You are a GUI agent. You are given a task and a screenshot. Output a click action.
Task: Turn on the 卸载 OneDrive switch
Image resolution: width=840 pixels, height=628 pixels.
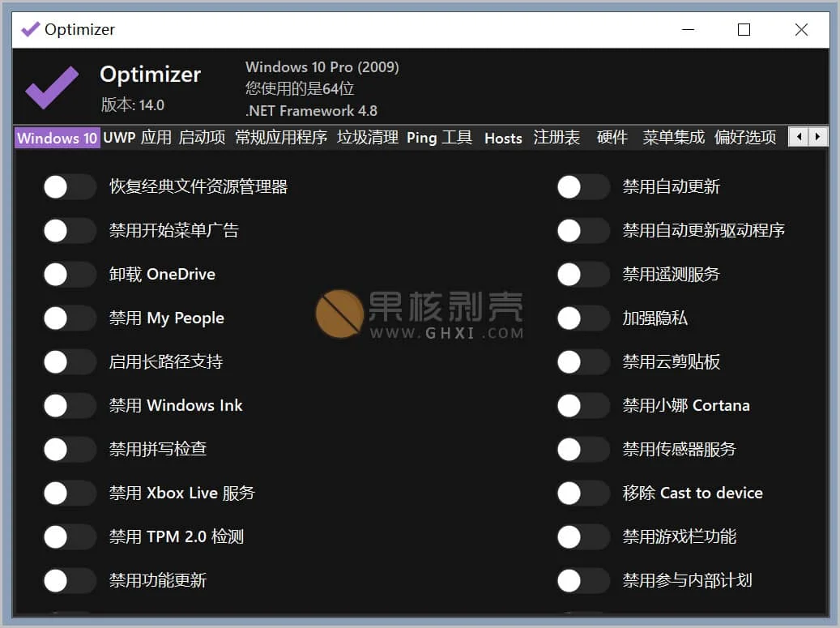69,275
